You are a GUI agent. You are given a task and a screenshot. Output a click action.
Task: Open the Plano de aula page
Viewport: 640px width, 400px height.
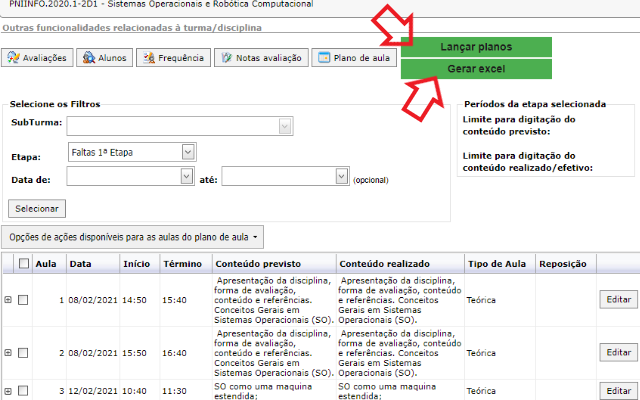[354, 58]
